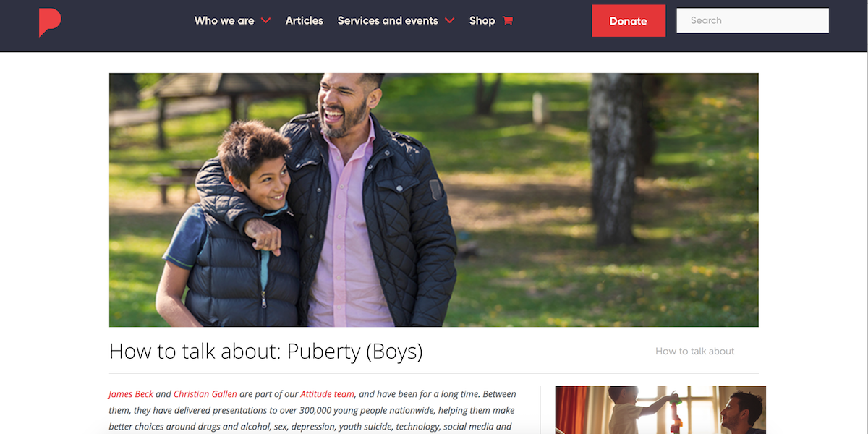Screen dimensions: 868x434
Task: Open the sidebar thumbnail of man and child
Action: coord(660,409)
